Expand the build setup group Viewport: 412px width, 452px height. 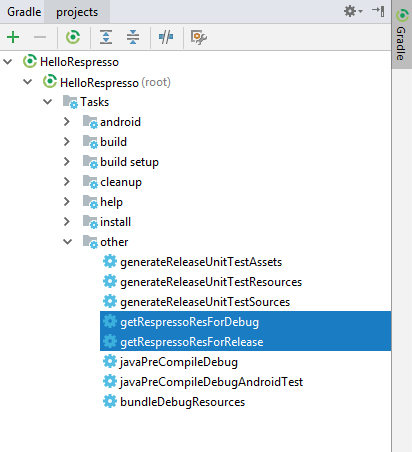point(67,162)
